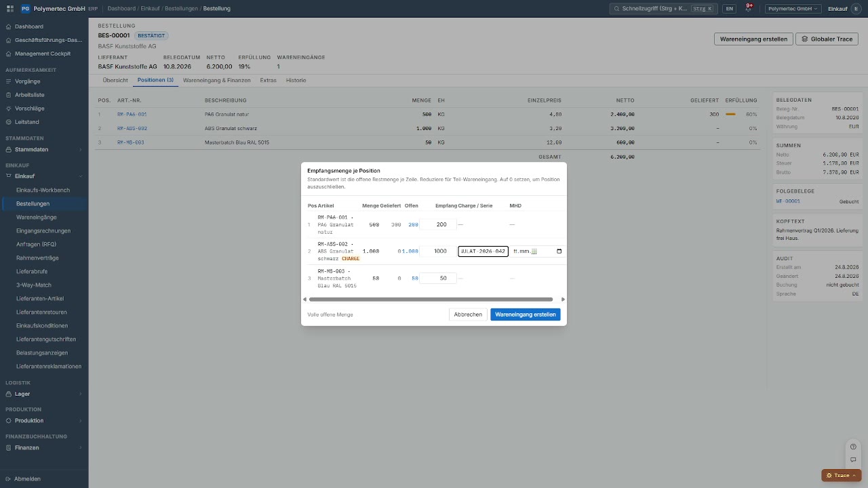The image size is (868, 488).
Task: Expand the Stammdaten menu chevron
Action: 81,149
